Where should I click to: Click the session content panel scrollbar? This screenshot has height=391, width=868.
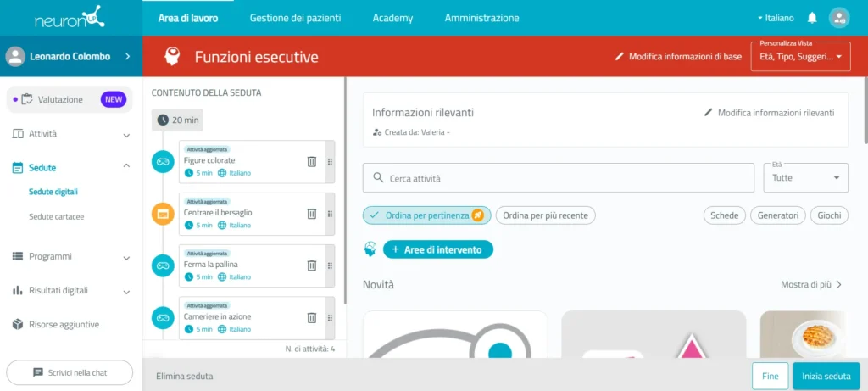tap(346, 190)
